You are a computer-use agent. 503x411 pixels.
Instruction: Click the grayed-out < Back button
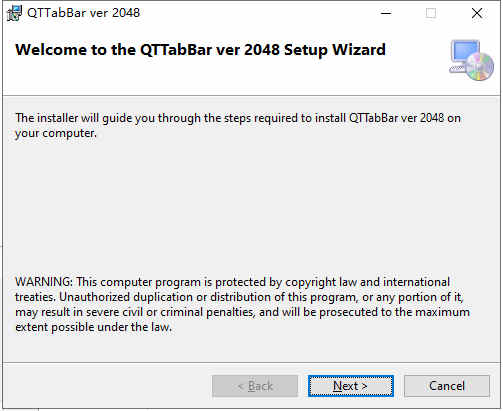pos(255,386)
